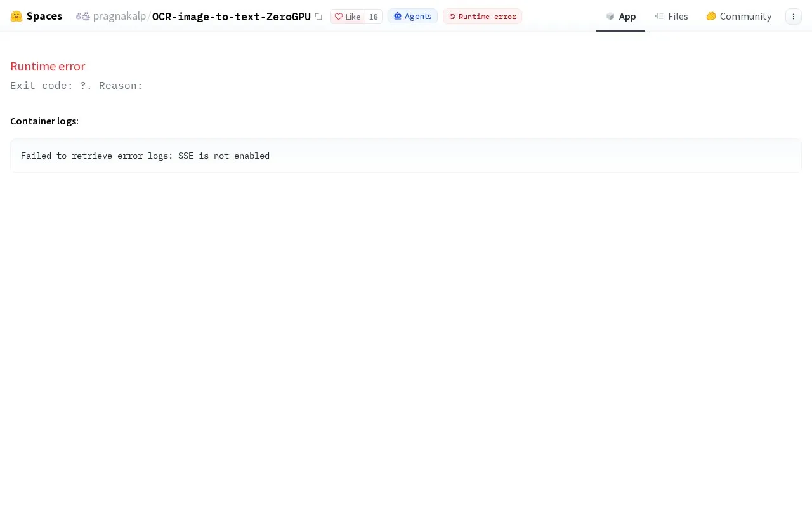View the 18 likes count
This screenshot has height=508, width=812.
point(374,17)
